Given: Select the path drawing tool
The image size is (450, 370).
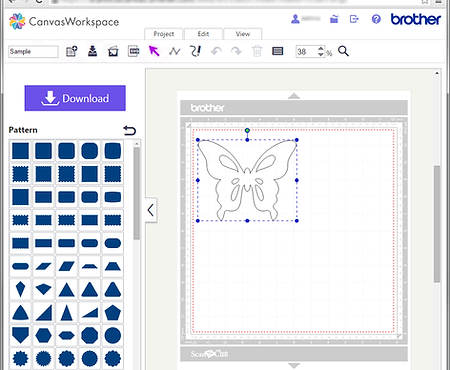Looking at the screenshot, I should click(x=175, y=51).
